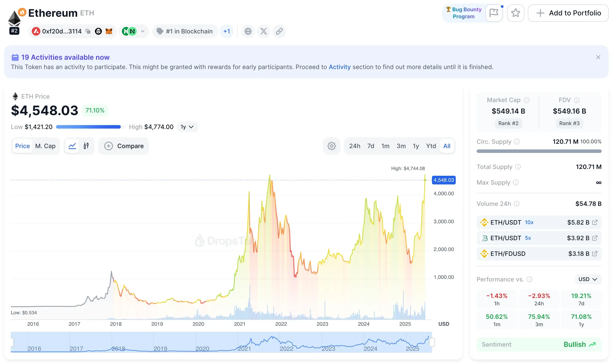Copy the contract address with the copy icon
This screenshot has height=364, width=613.
[x=88, y=31]
